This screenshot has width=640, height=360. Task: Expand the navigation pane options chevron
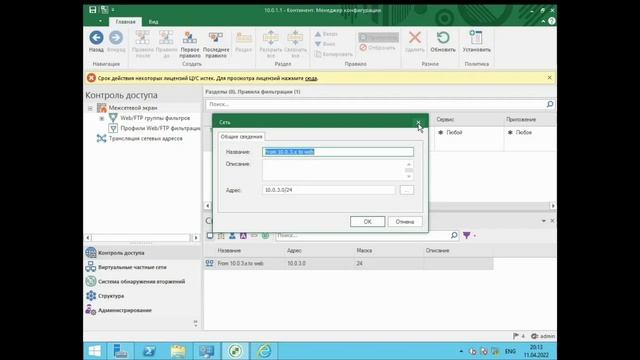[196, 324]
